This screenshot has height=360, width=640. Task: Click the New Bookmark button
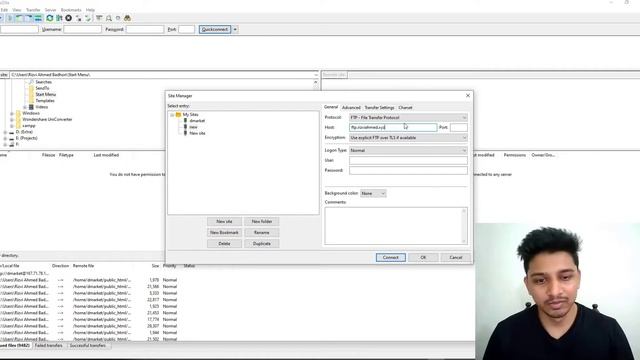tap(224, 233)
